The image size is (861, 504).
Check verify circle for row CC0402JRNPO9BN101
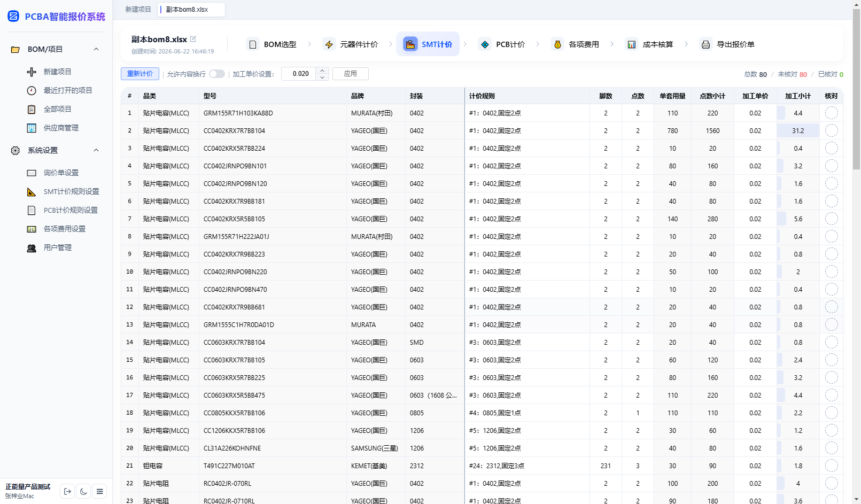[x=832, y=166]
